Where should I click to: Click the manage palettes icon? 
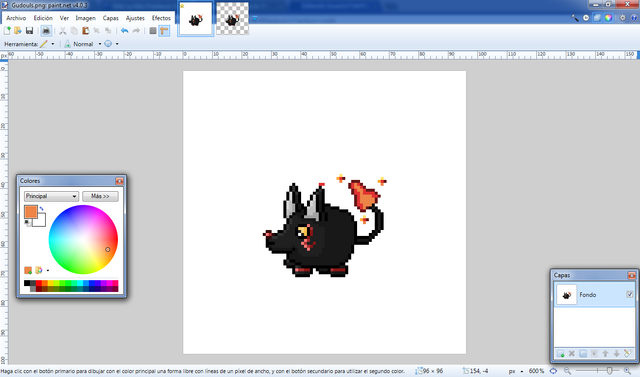point(38,270)
